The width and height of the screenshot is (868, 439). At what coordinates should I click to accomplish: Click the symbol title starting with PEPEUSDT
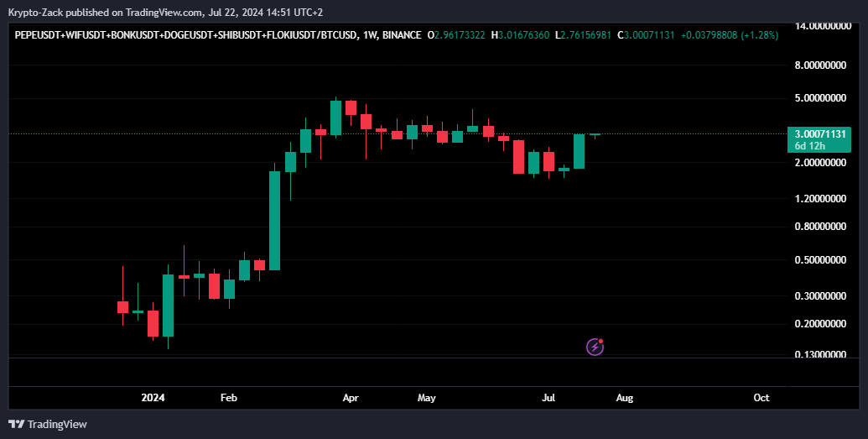click(x=183, y=35)
